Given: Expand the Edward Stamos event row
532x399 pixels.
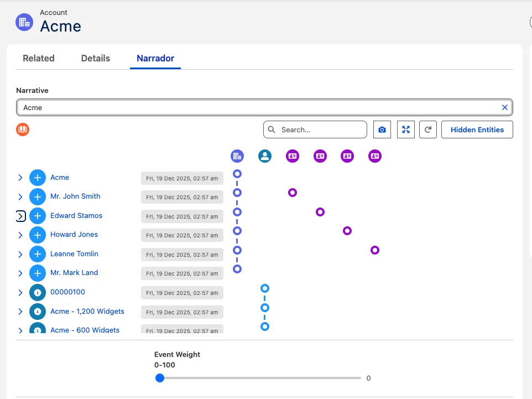Looking at the screenshot, I should click(20, 216).
